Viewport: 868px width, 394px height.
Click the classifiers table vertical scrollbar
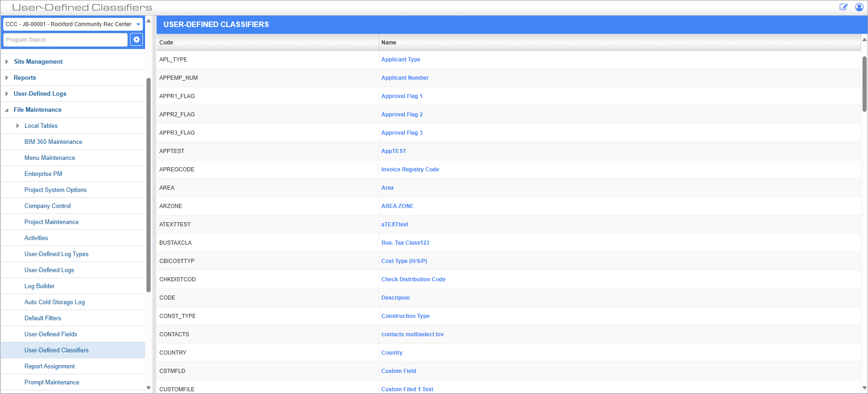click(864, 84)
